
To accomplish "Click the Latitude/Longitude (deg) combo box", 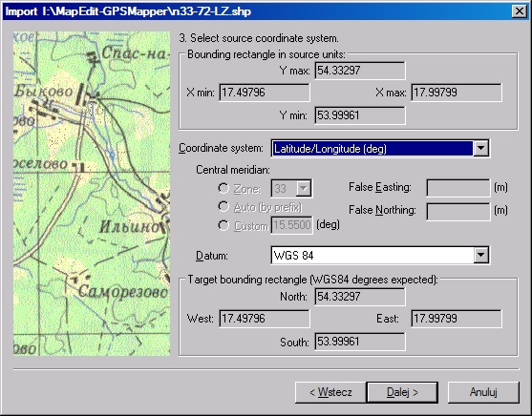I will (x=380, y=148).
